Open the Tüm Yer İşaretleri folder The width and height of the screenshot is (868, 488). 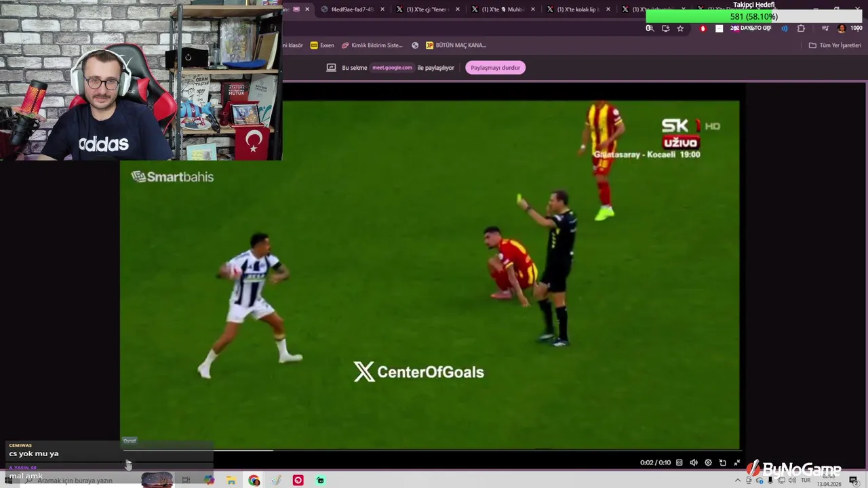click(835, 45)
